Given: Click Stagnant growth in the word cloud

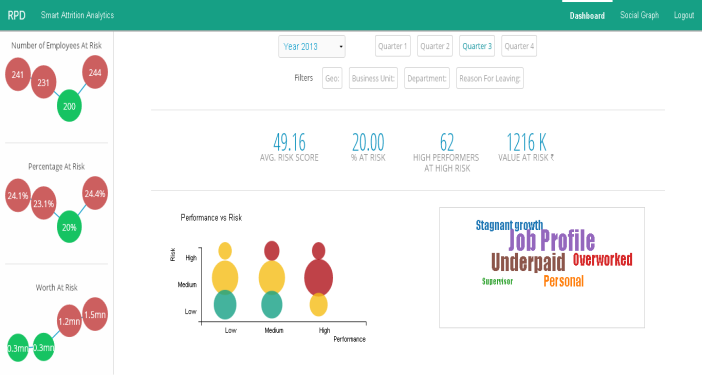Looking at the screenshot, I should pos(509,225).
